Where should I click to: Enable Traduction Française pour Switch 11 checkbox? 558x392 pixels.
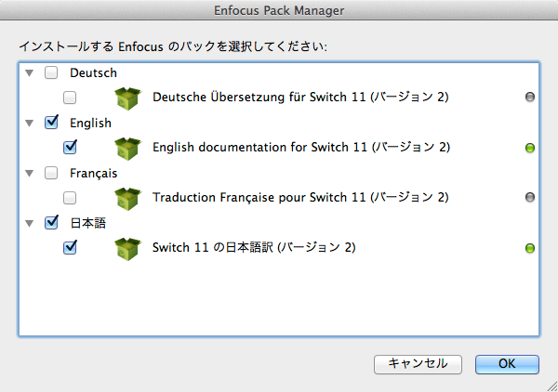pyautogui.click(x=70, y=198)
